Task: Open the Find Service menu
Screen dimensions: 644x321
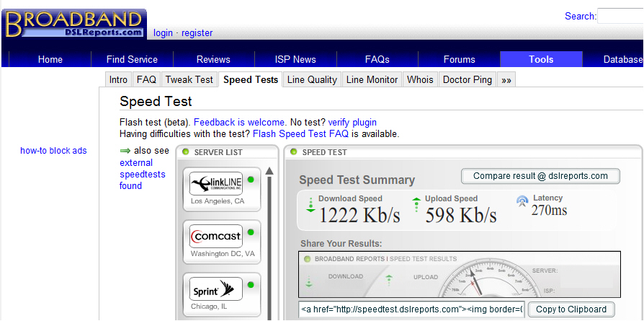Action: click(132, 59)
